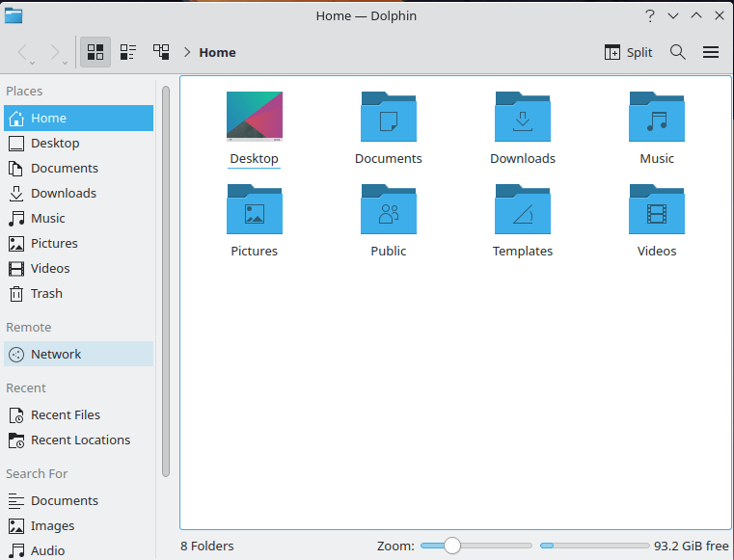Image resolution: width=734 pixels, height=560 pixels.
Task: Open forward history dropdown arrow
Action: pos(65,63)
